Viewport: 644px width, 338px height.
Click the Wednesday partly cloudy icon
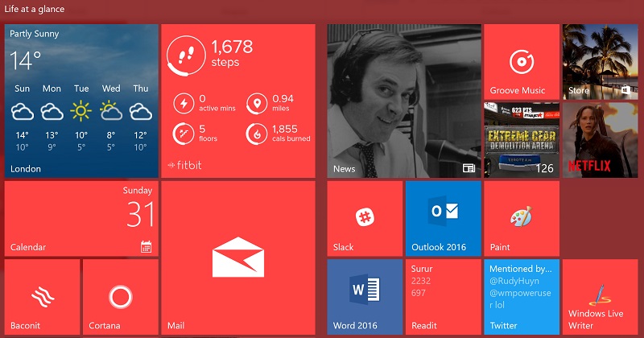(111, 111)
